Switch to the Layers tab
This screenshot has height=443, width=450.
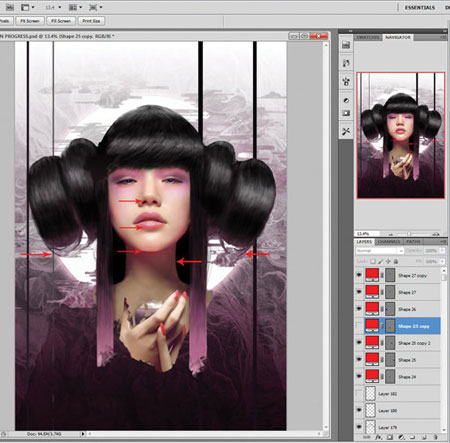[364, 241]
